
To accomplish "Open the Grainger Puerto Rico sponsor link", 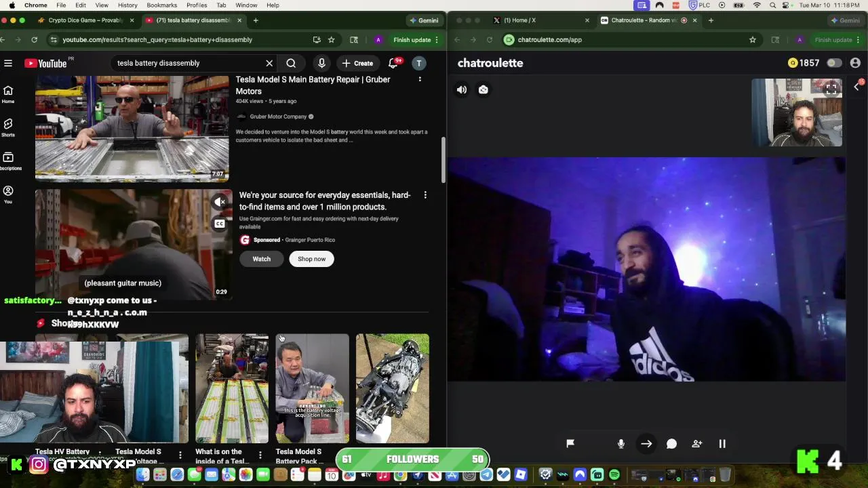I will click(310, 240).
